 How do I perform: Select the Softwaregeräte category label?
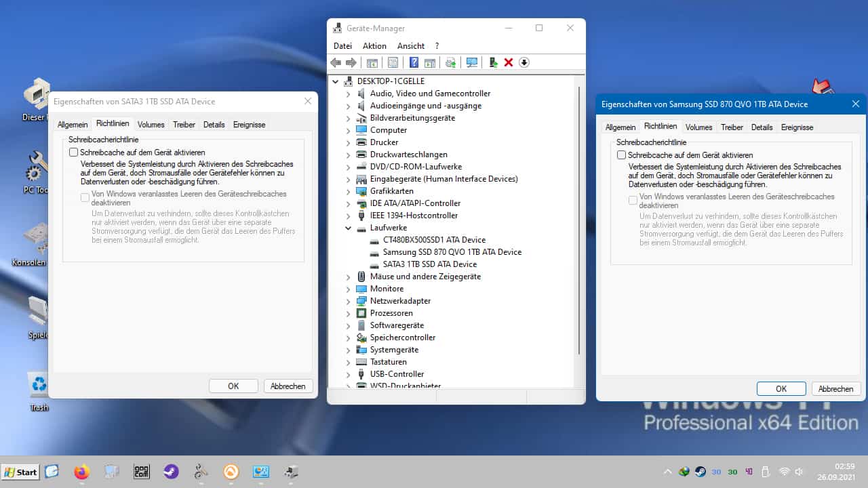[x=397, y=325]
